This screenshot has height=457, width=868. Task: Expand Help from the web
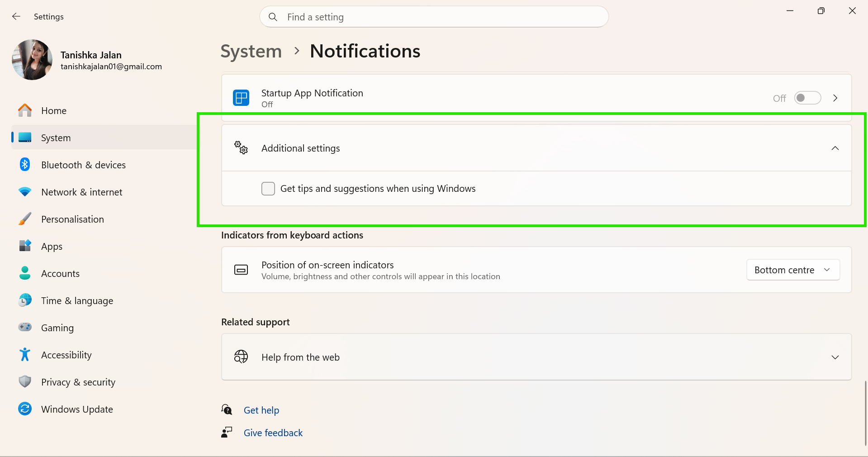(x=835, y=357)
